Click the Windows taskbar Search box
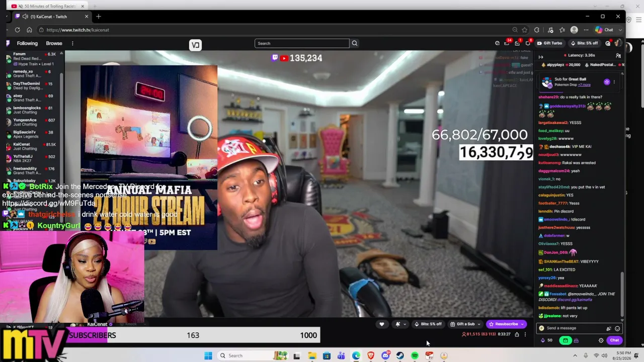This screenshot has height=362, width=644. [x=254, y=355]
